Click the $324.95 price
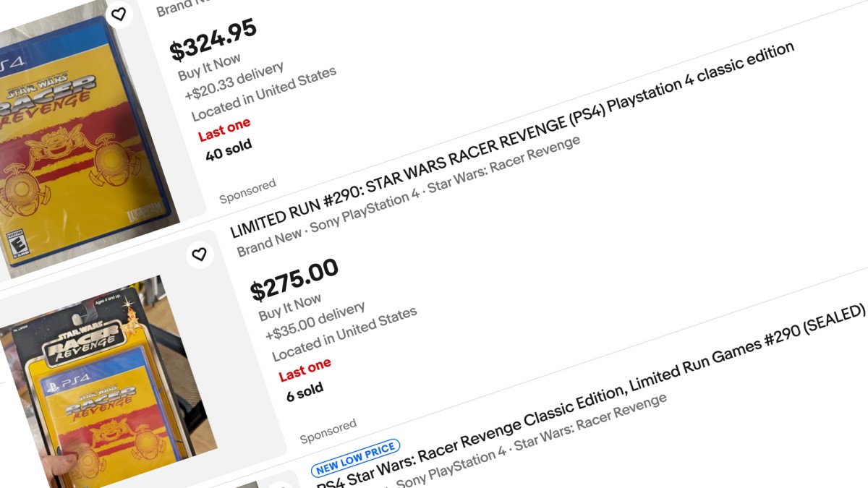 (213, 39)
